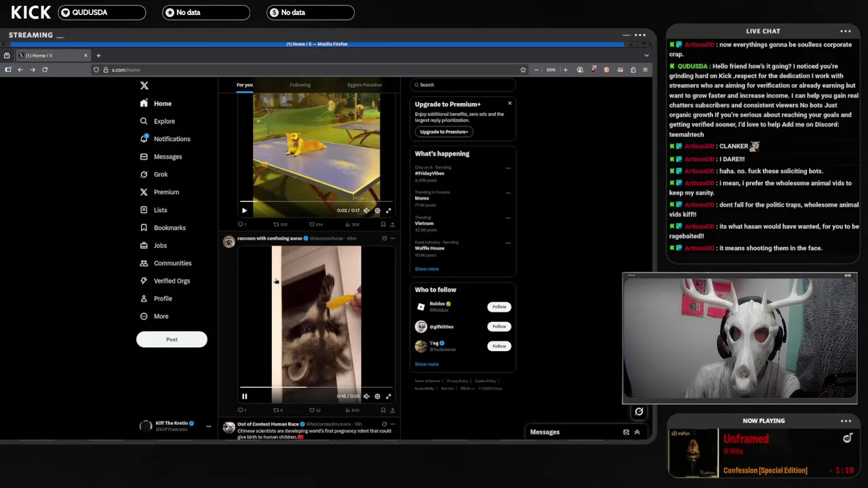Image resolution: width=868 pixels, height=488 pixels.
Task: Open Grok in X sidebar
Action: [153, 174]
